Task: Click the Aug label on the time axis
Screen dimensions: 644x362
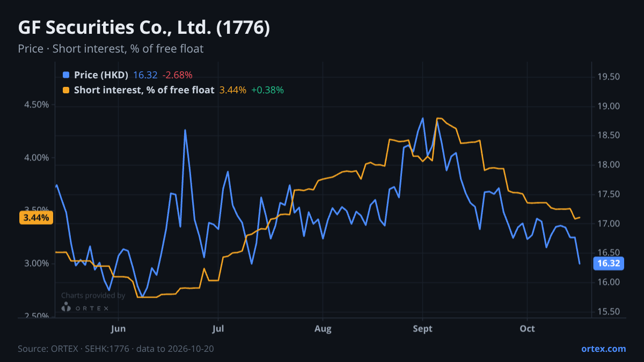Action: click(x=323, y=329)
